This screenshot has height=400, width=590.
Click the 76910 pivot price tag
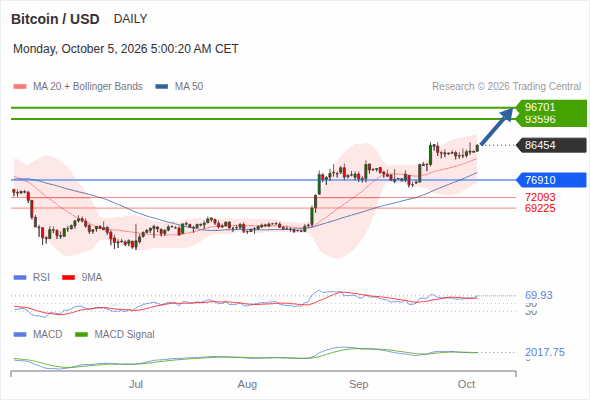pyautogui.click(x=551, y=180)
